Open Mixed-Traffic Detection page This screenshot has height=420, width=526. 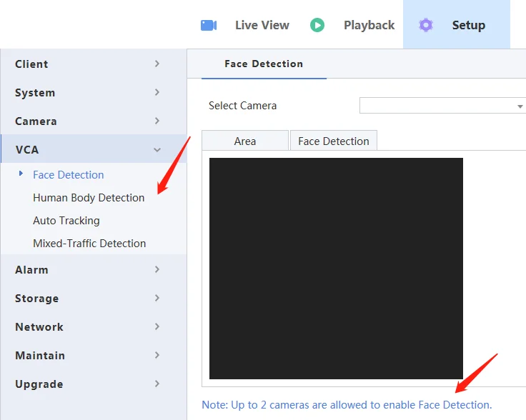click(89, 244)
